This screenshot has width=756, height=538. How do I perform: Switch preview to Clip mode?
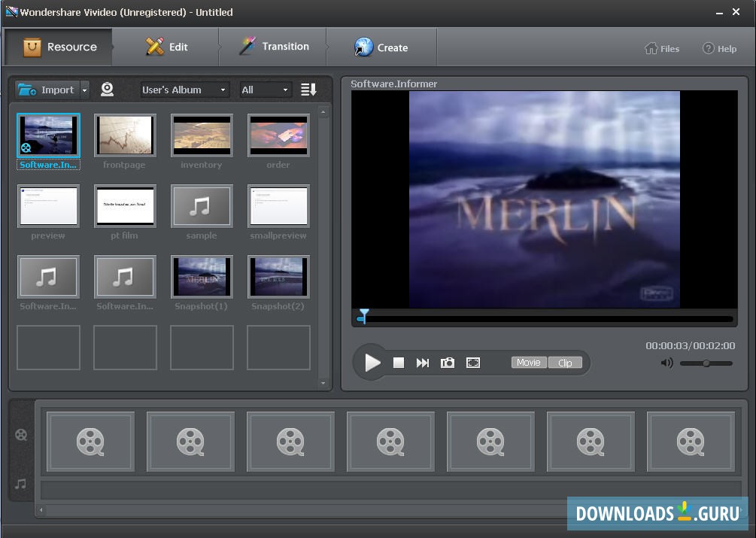pos(565,363)
